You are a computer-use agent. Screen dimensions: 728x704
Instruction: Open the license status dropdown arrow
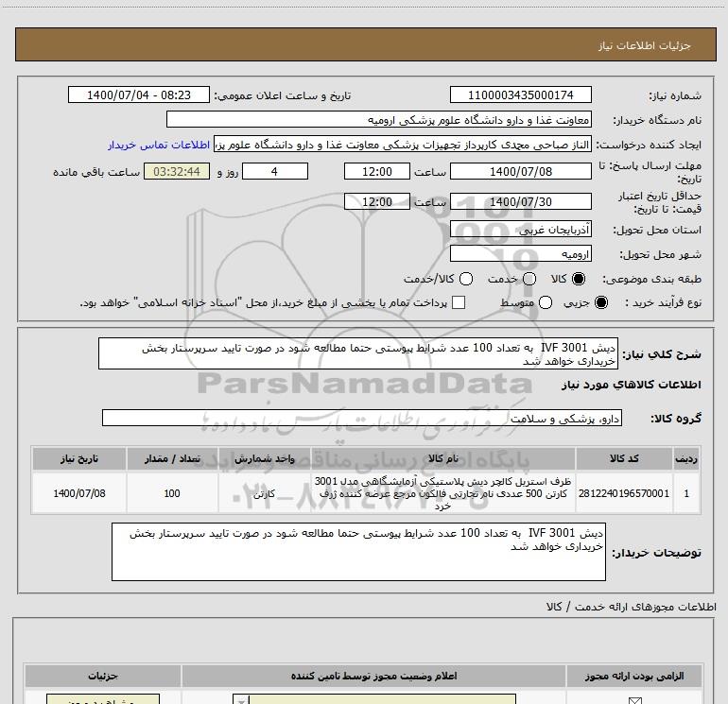coord(241,700)
